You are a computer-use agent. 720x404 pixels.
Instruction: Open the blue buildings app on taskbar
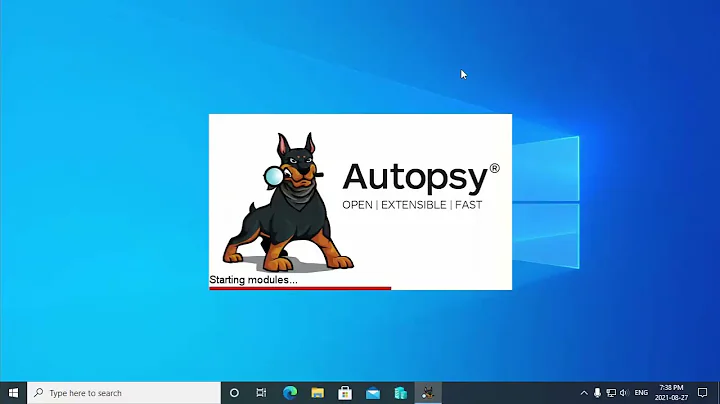tap(400, 393)
